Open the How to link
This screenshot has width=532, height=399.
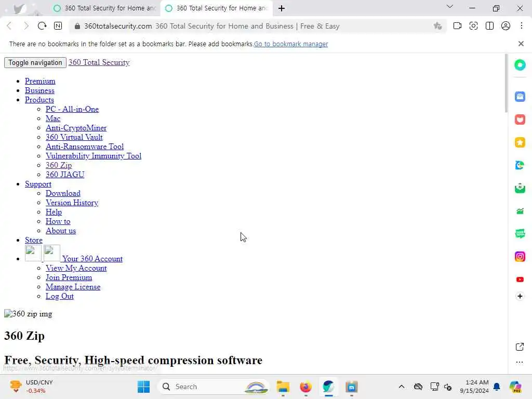pyautogui.click(x=58, y=221)
